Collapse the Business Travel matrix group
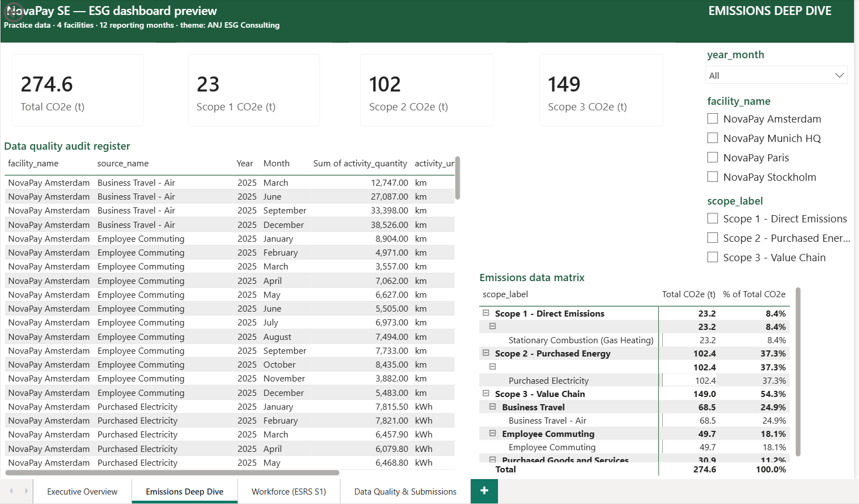Screen dimensions: 859x504 tap(492, 406)
